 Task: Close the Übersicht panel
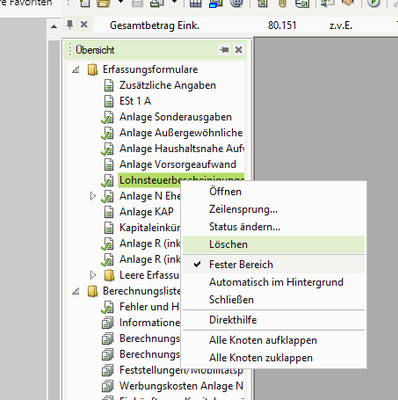(239, 50)
